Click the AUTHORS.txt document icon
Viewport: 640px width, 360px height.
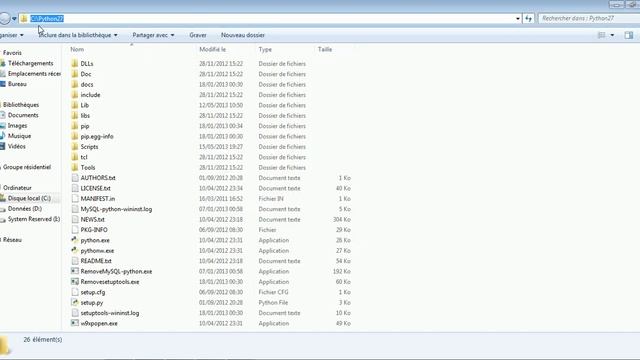point(75,178)
